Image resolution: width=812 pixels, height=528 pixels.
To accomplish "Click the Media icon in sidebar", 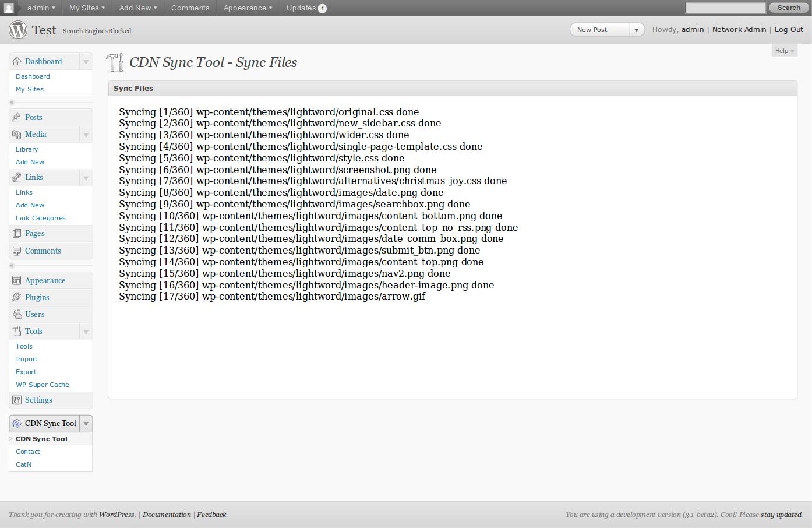I will pyautogui.click(x=16, y=134).
